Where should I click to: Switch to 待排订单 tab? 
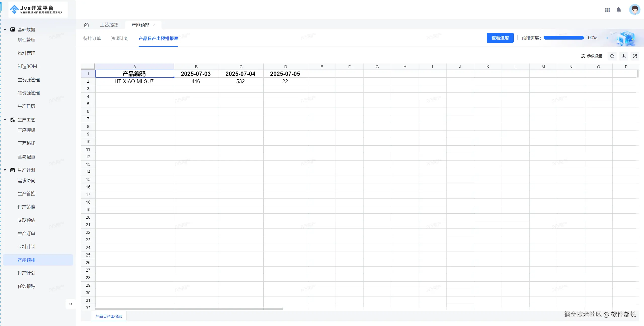(x=92, y=38)
